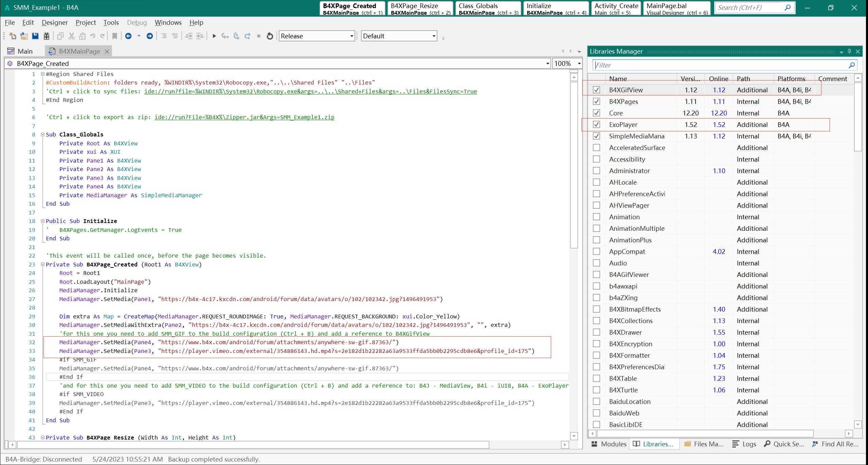This screenshot has height=465, width=868.
Task: Click the New project toolbar icon
Action: 13,36
